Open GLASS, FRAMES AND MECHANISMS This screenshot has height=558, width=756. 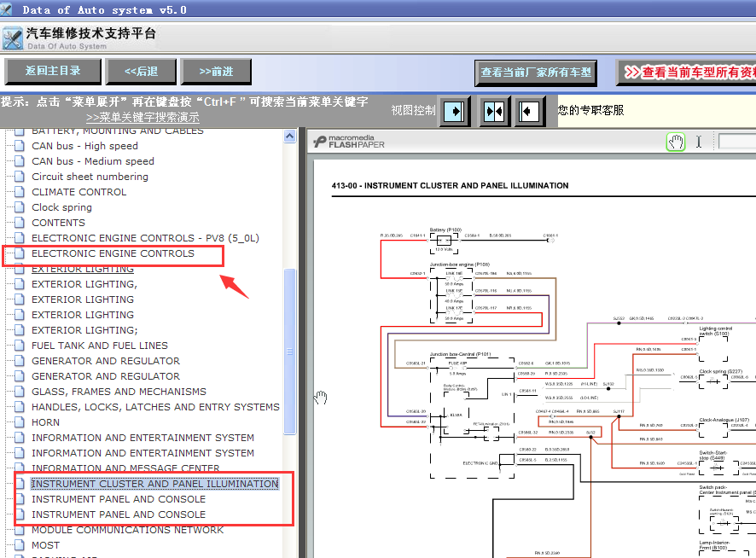119,392
